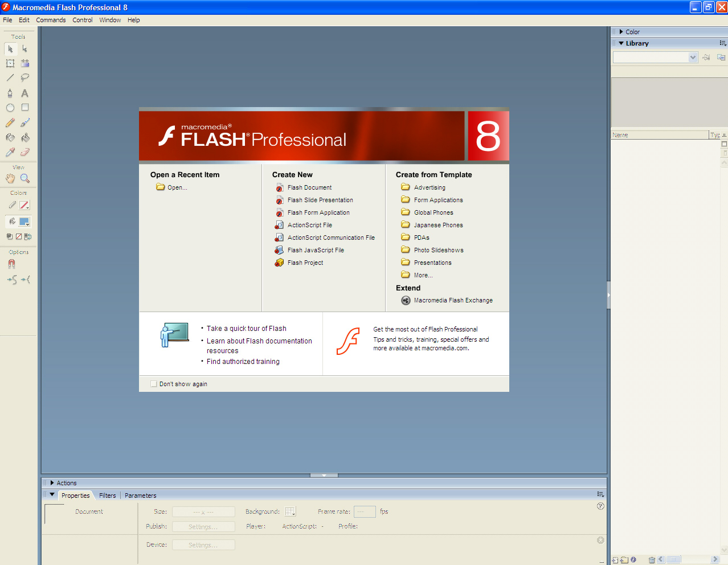Click the Background color swatch in Properties

point(291,511)
